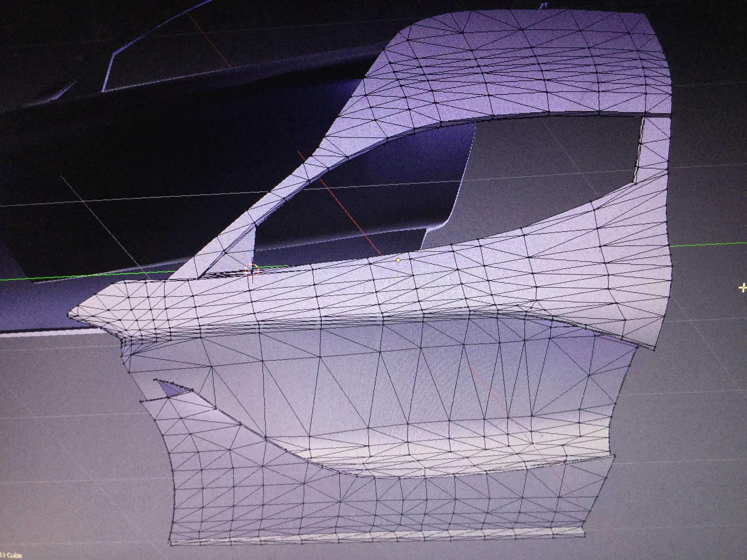Viewport: 747px width, 560px height.
Task: Click the "(1) Cube" object name label
Action: point(11,555)
